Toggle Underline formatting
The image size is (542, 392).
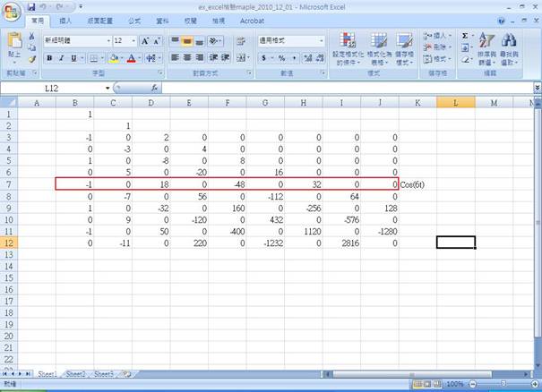click(73, 58)
